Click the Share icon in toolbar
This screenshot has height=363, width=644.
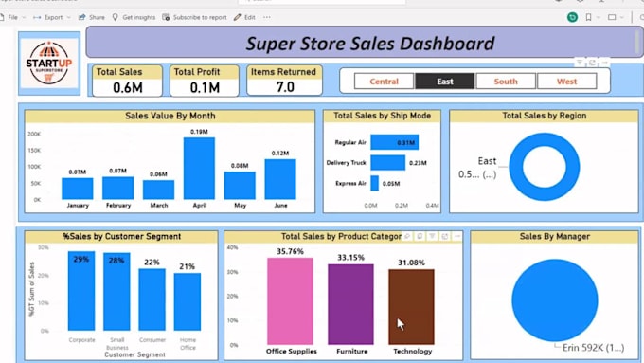point(81,17)
